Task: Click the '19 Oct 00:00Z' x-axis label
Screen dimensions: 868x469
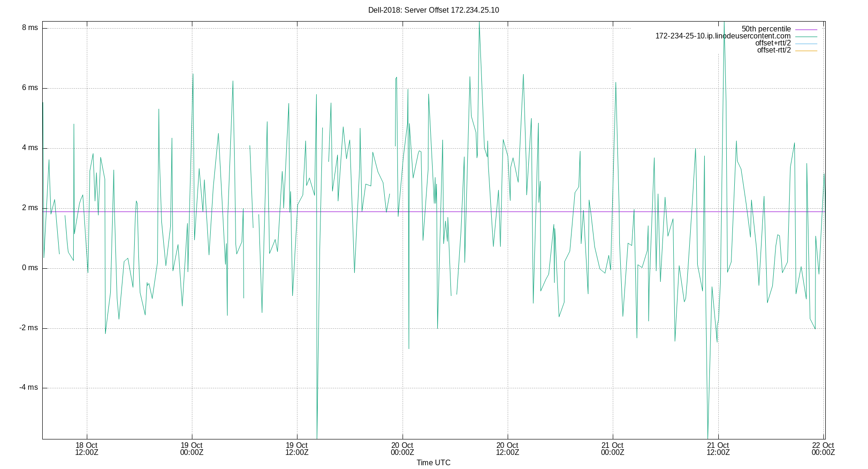Action: (x=191, y=449)
